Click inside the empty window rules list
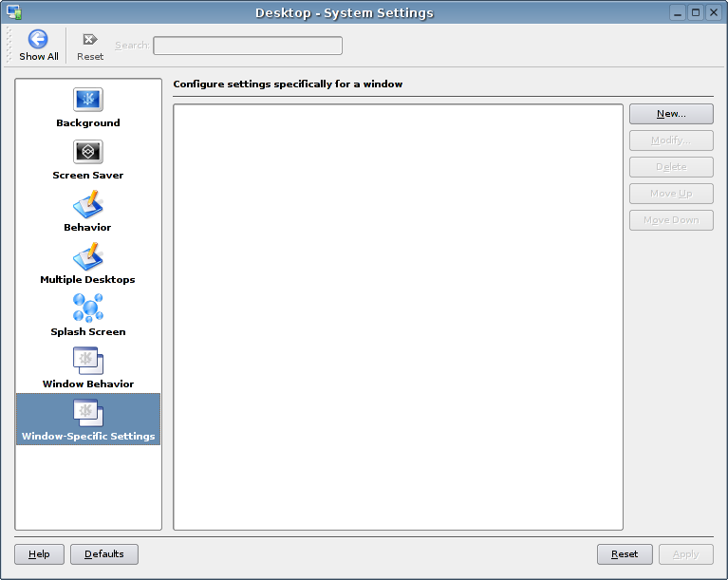The width and height of the screenshot is (728, 580). (x=398, y=317)
